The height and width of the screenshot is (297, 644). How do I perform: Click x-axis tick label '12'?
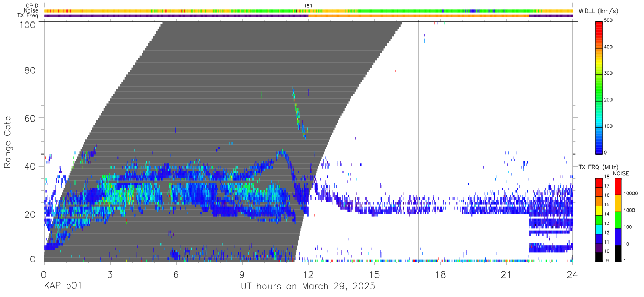[308, 274]
